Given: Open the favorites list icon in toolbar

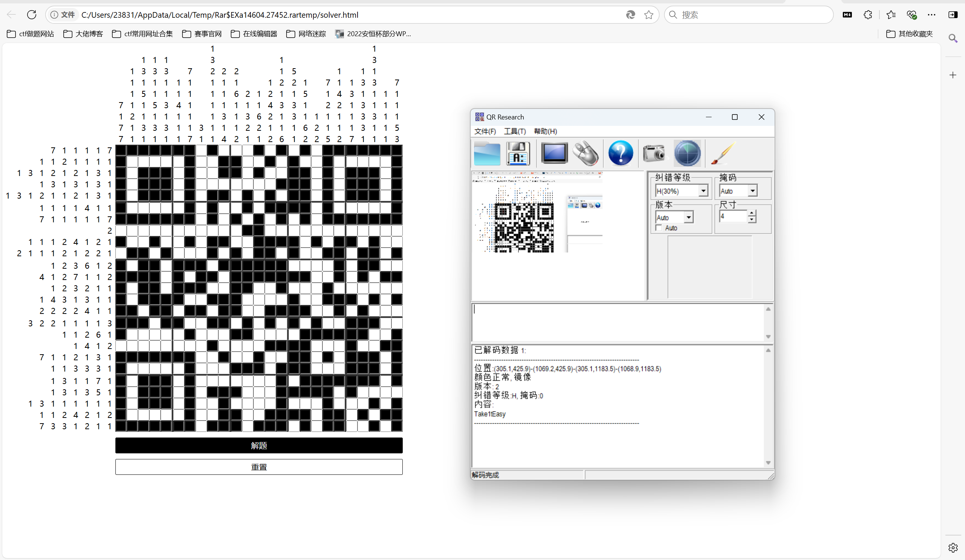Looking at the screenshot, I should [891, 15].
